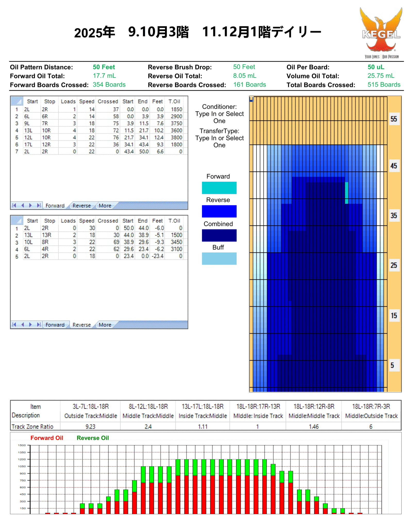
Task: Go to last sheet in forward table navigation
Action: point(39,205)
